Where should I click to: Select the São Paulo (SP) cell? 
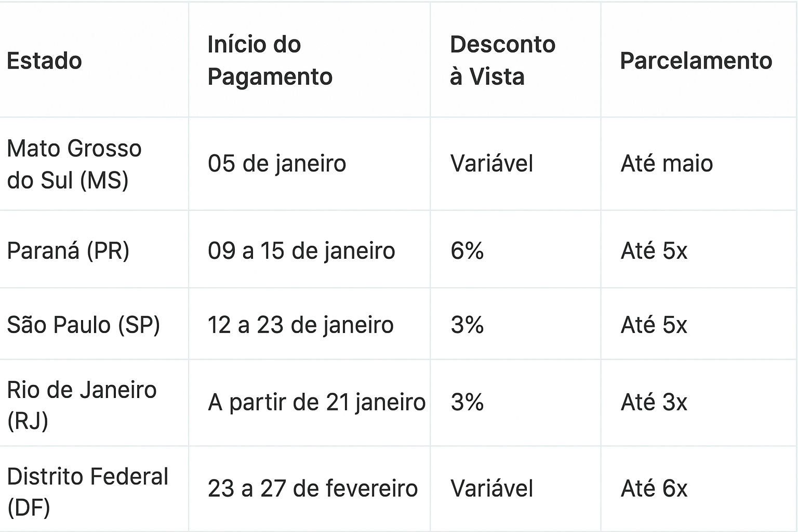pyautogui.click(x=83, y=325)
